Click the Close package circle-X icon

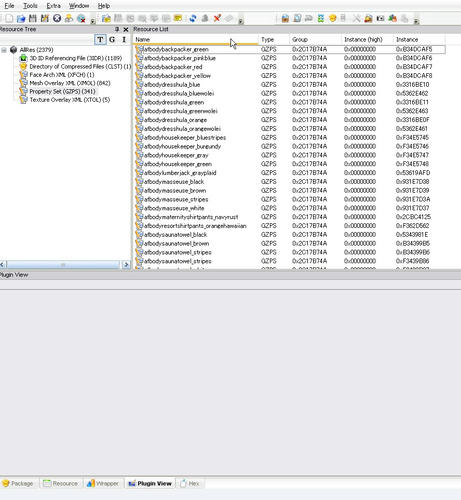pos(57,18)
